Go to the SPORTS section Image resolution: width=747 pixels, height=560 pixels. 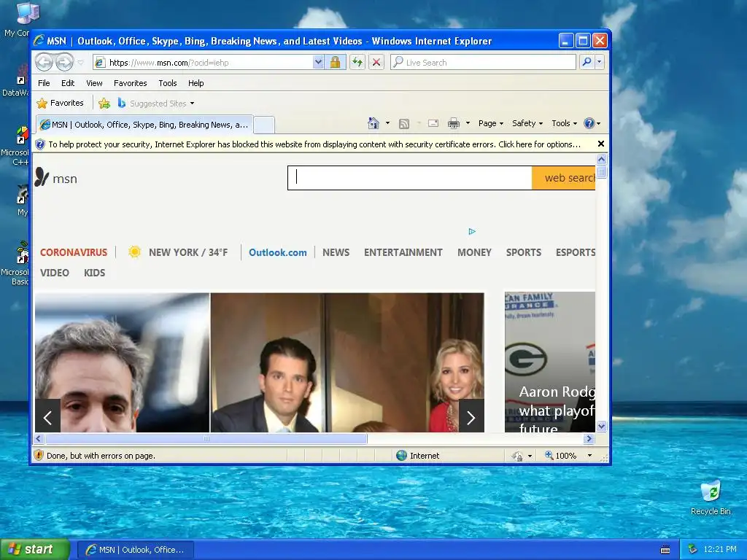pyautogui.click(x=524, y=252)
